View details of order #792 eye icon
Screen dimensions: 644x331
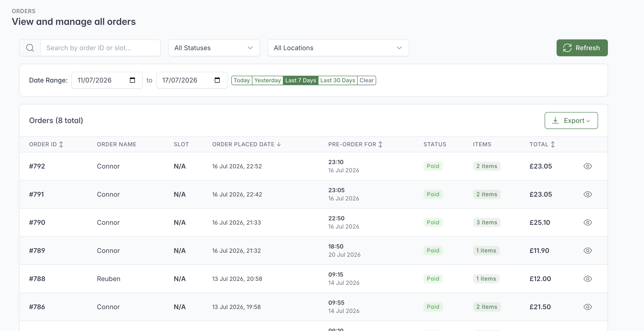pyautogui.click(x=588, y=166)
